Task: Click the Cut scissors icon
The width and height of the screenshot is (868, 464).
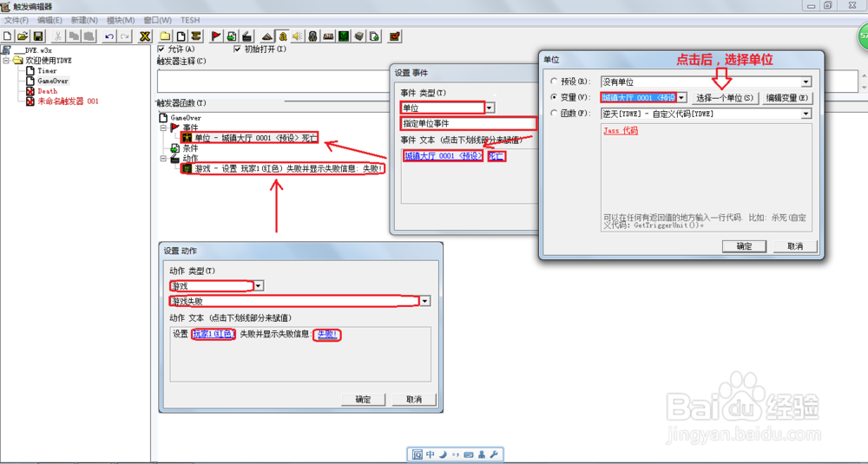Action: 57,36
